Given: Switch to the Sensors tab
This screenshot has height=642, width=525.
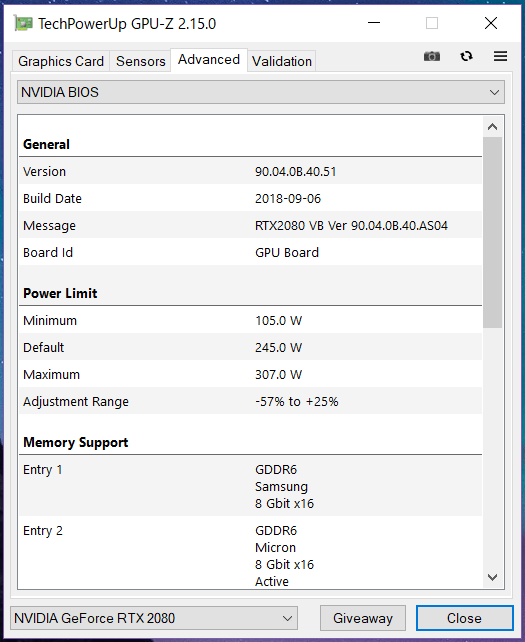Looking at the screenshot, I should pyautogui.click(x=140, y=61).
